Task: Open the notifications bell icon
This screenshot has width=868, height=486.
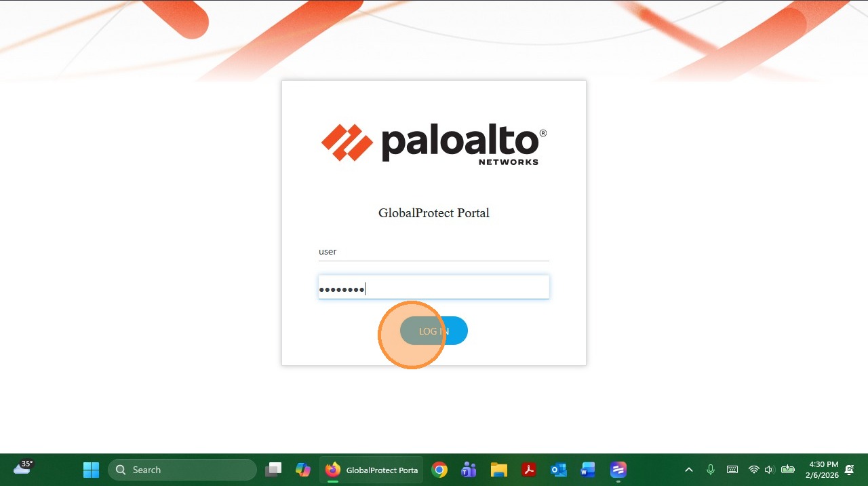Action: tap(850, 470)
